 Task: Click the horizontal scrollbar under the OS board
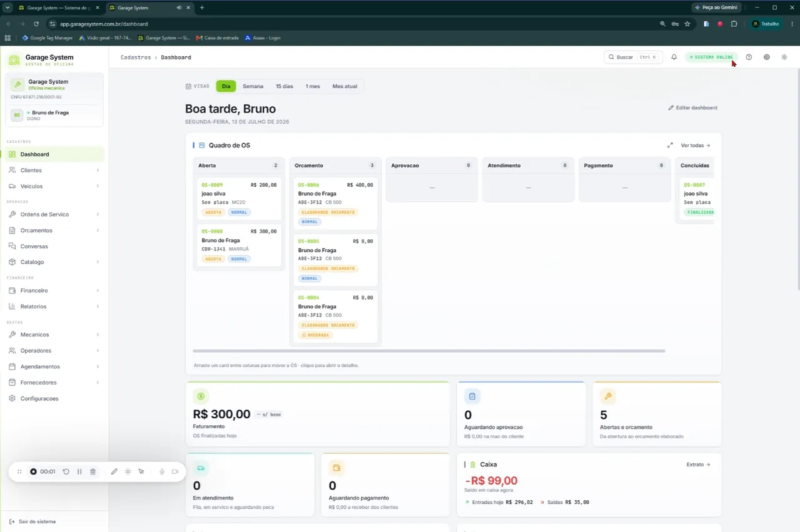[x=429, y=351]
